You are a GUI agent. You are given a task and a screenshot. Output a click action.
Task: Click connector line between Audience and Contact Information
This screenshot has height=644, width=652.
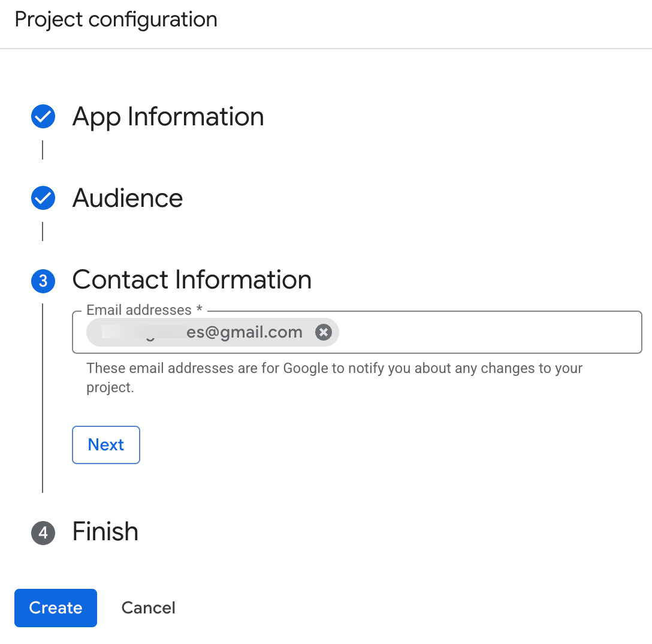coord(43,231)
